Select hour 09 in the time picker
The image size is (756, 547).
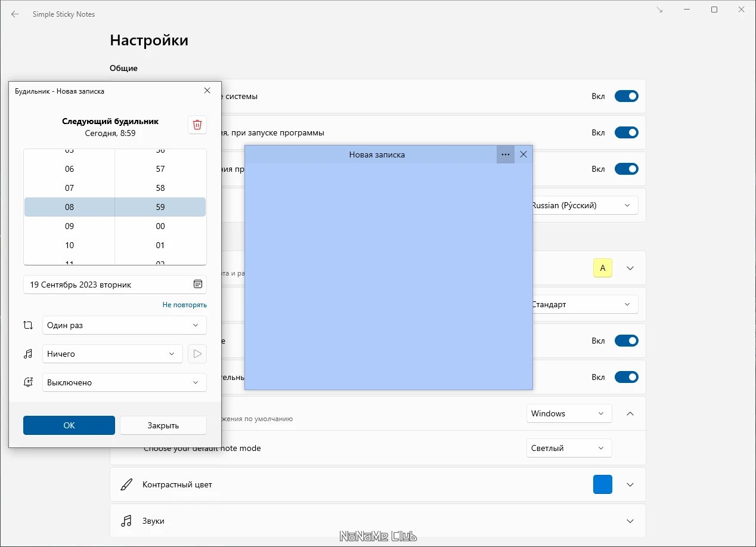(70, 226)
